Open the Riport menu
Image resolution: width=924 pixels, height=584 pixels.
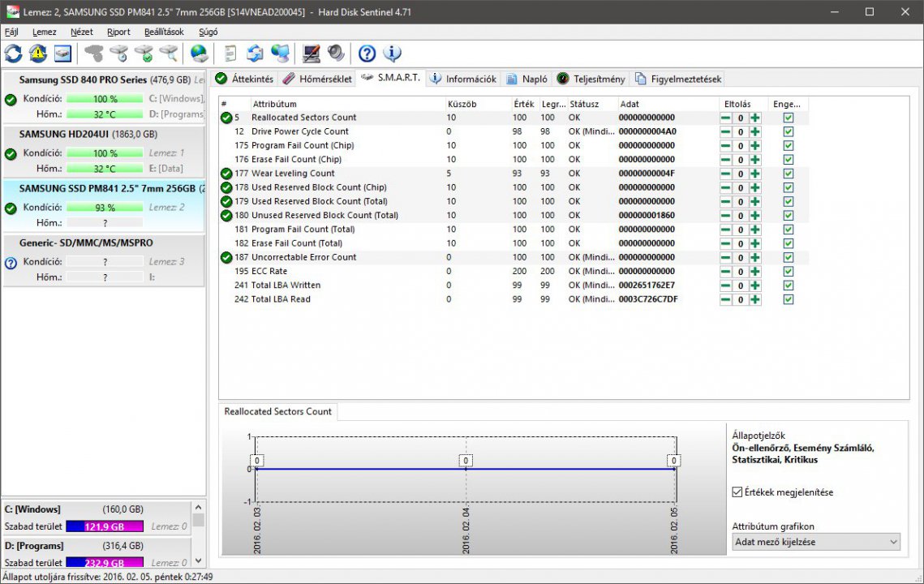point(118,32)
